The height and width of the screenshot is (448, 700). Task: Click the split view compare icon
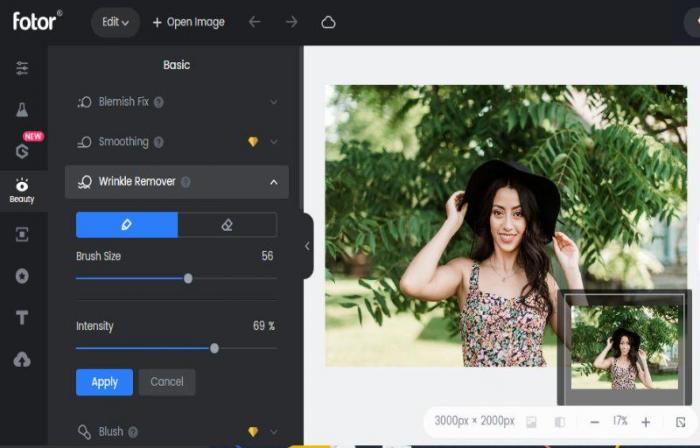[x=560, y=422]
